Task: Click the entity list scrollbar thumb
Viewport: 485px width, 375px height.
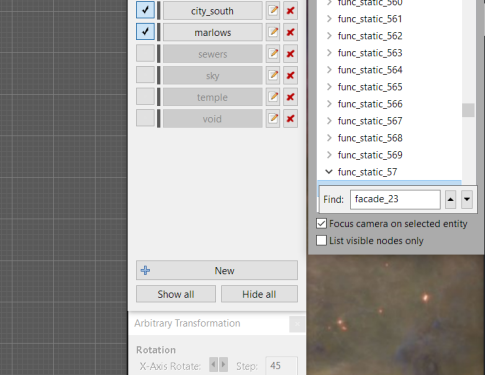Action: click(x=468, y=110)
